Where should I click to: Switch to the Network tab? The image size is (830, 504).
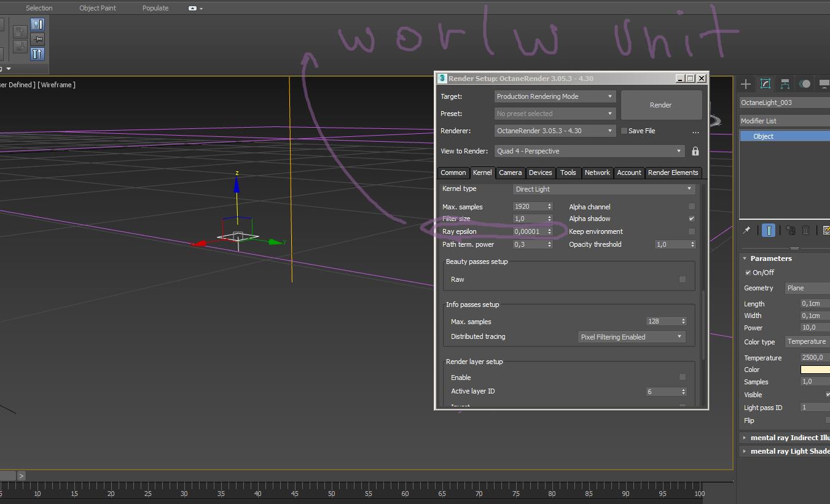tap(597, 173)
